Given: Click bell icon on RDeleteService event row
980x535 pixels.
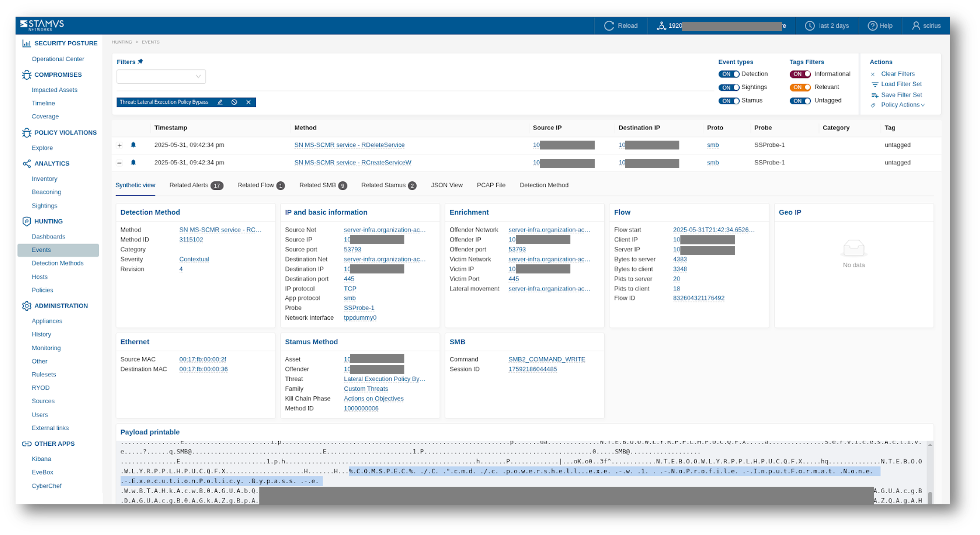Looking at the screenshot, I should pyautogui.click(x=133, y=145).
